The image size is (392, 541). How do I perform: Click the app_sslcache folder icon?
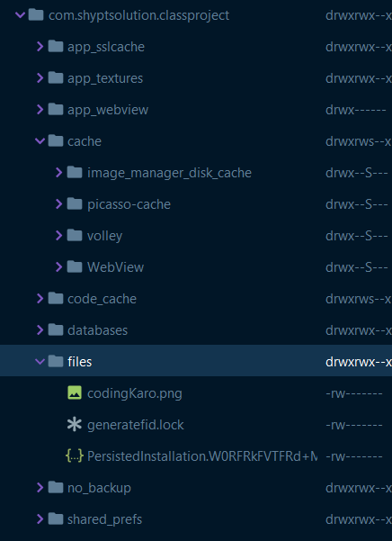pyautogui.click(x=56, y=46)
